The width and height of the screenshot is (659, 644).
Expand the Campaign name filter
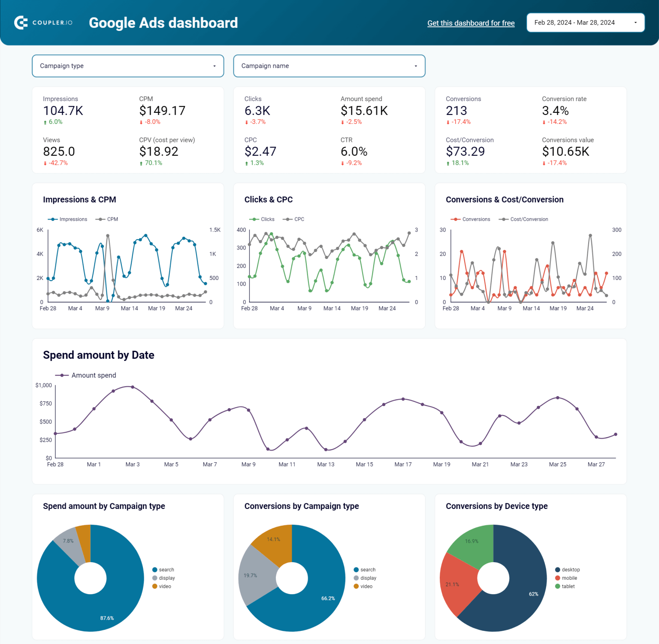[x=329, y=66]
